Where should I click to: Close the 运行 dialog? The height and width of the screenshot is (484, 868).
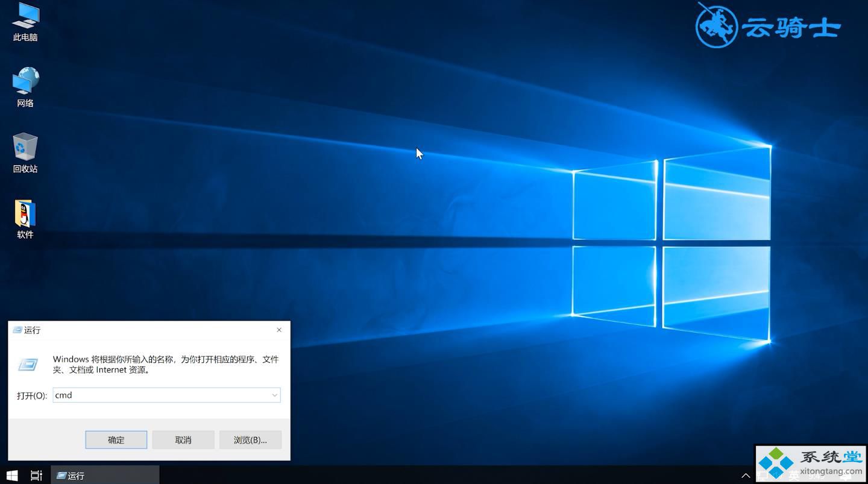279,330
